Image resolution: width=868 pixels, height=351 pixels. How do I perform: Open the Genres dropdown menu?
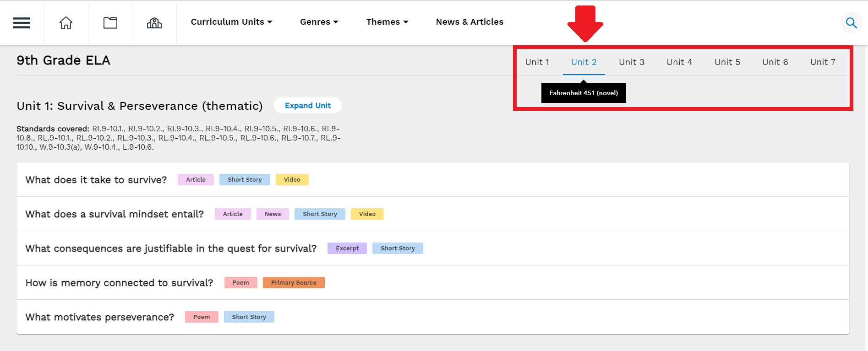319,22
